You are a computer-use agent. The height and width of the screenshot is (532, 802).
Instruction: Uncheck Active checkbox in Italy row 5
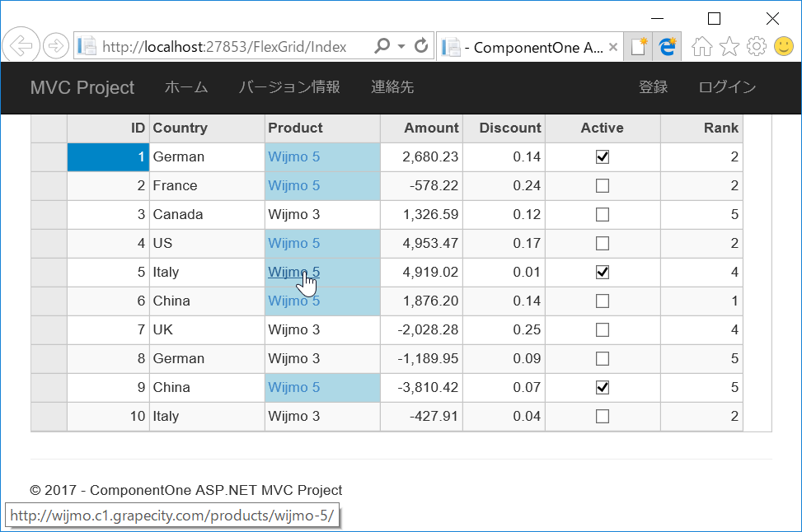[603, 273]
